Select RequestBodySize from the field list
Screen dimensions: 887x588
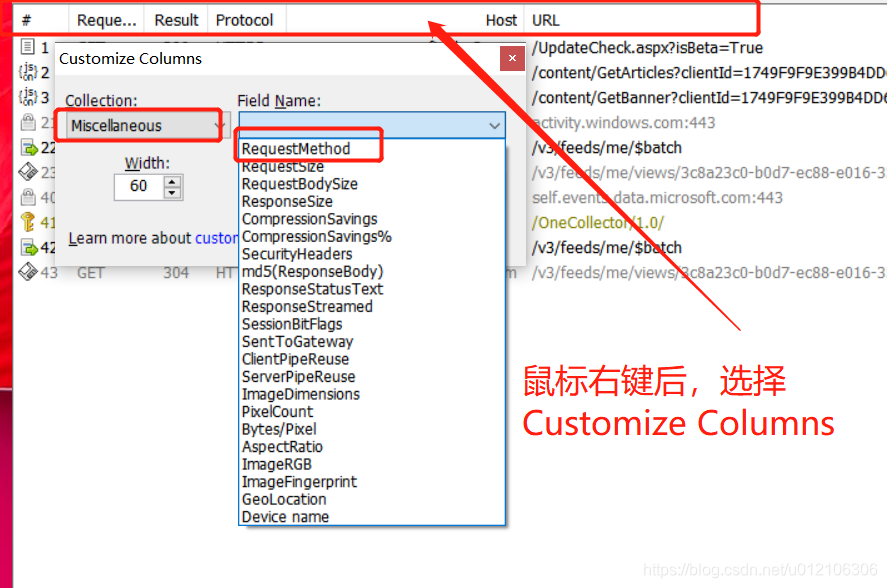(x=300, y=184)
